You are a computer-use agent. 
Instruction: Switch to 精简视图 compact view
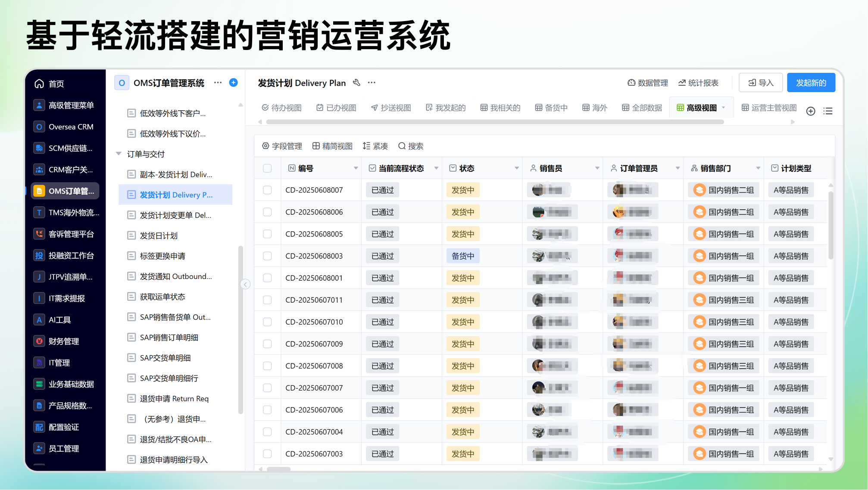coord(332,146)
